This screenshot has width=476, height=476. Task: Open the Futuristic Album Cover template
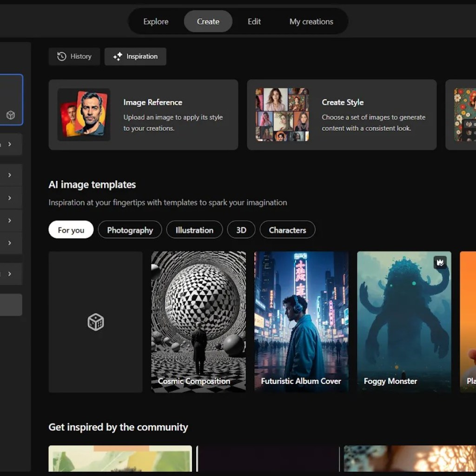point(301,322)
